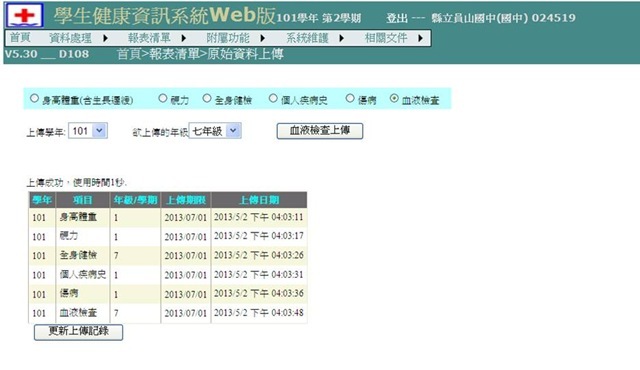
Task: Open the 七年級 grade dropdown
Action: (215, 131)
